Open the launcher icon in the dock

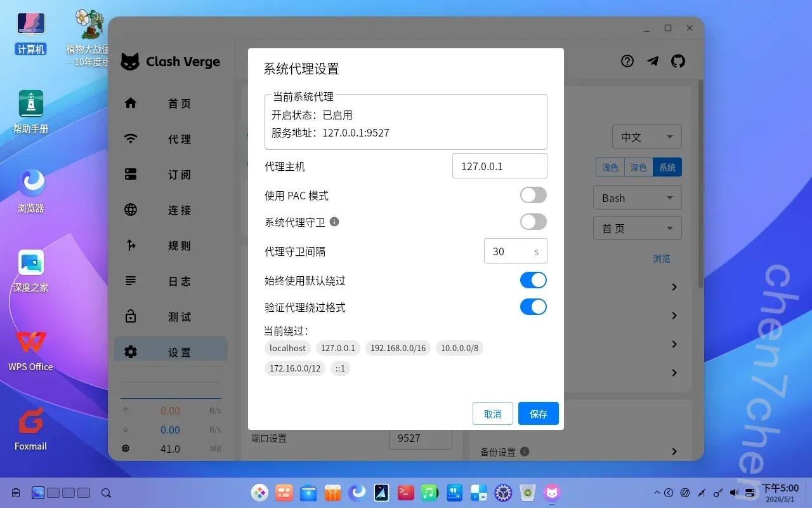tap(260, 492)
